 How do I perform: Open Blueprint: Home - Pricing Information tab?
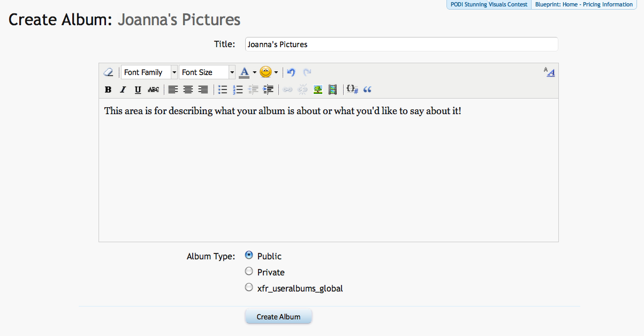pos(584,4)
